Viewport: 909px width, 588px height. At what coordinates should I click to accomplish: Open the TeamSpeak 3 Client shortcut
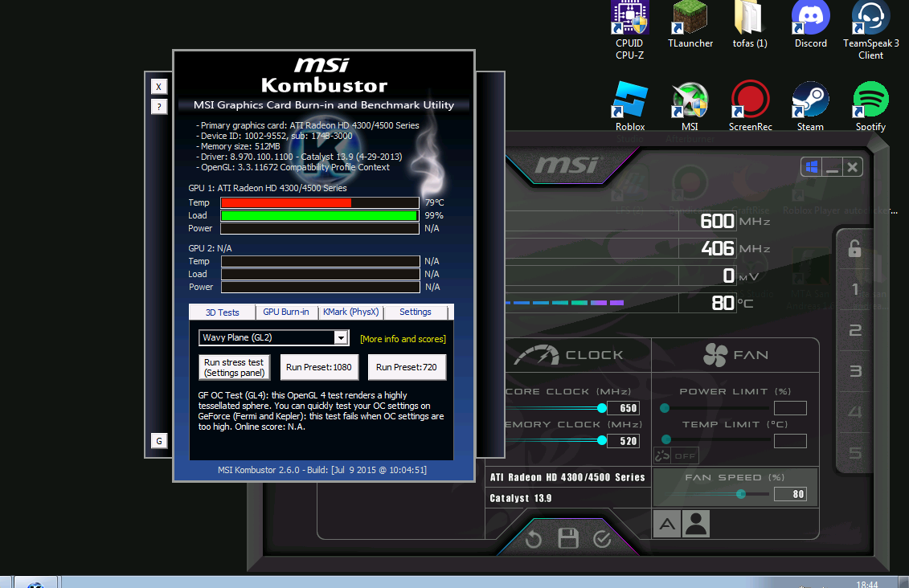(870, 31)
